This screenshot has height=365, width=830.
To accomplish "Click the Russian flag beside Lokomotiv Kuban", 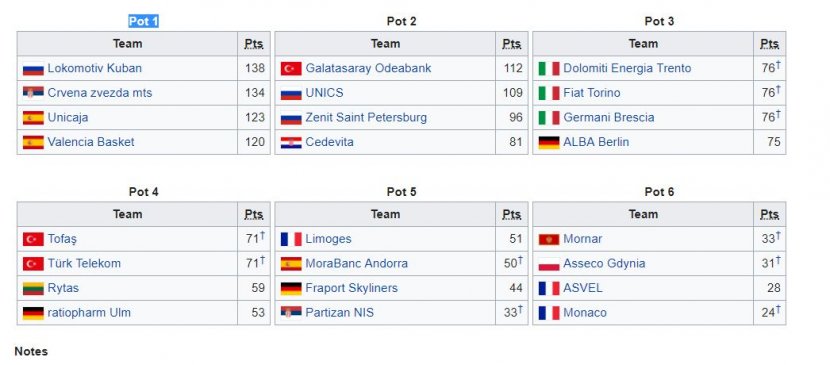I will pos(33,69).
